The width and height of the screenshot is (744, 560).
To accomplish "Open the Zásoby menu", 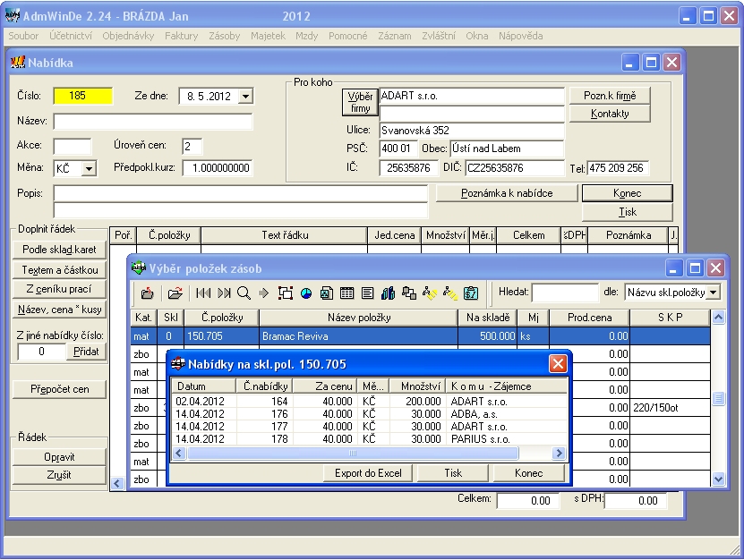I will (x=225, y=36).
